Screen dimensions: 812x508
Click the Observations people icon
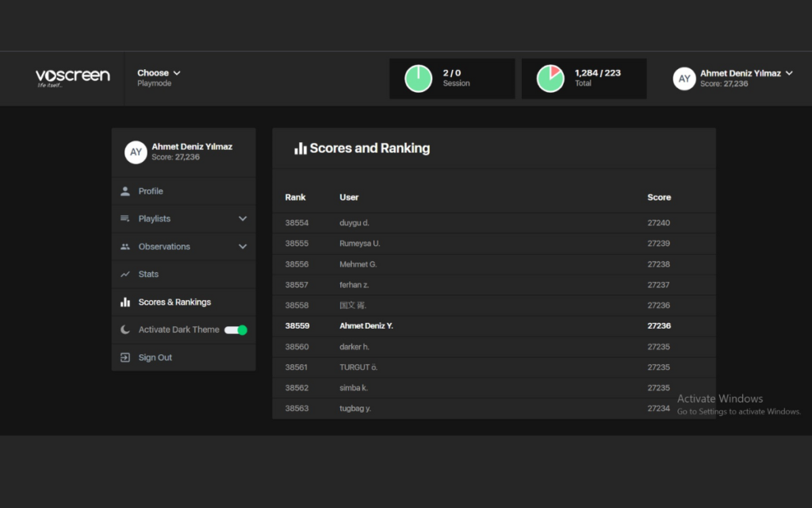pyautogui.click(x=125, y=247)
